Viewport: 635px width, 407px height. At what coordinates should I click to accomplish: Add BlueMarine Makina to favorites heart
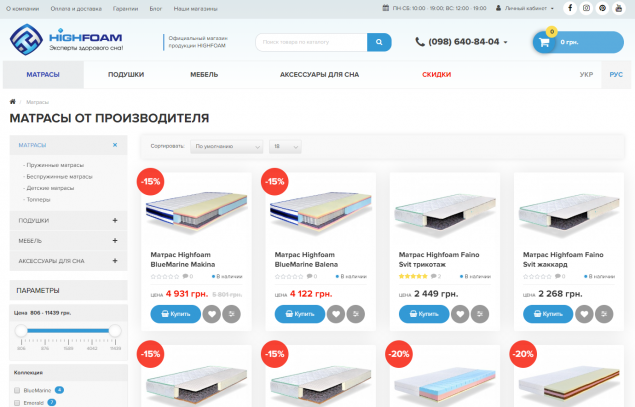(211, 314)
